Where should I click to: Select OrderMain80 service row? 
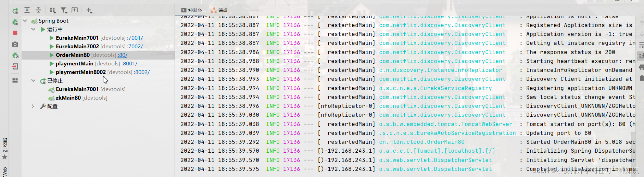pos(98,55)
